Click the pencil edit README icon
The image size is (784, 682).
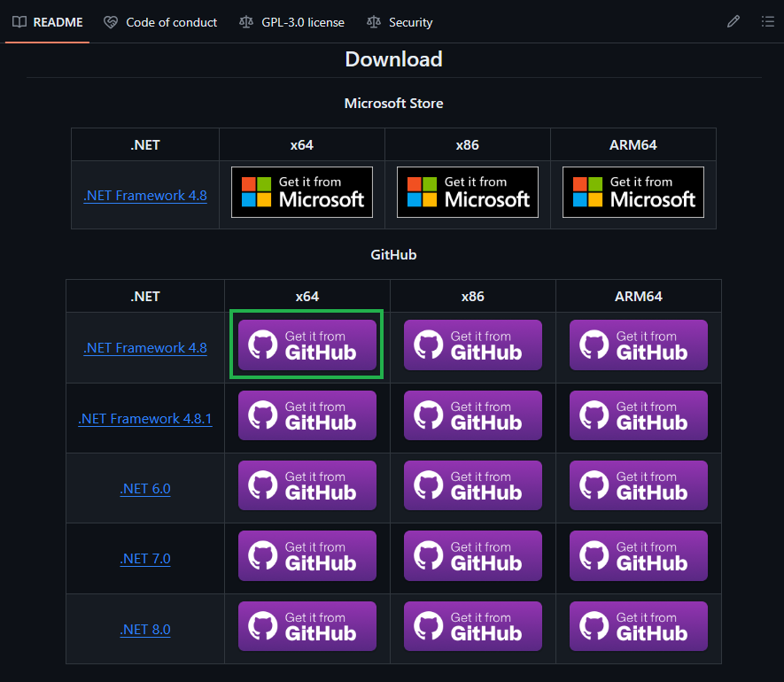point(733,21)
